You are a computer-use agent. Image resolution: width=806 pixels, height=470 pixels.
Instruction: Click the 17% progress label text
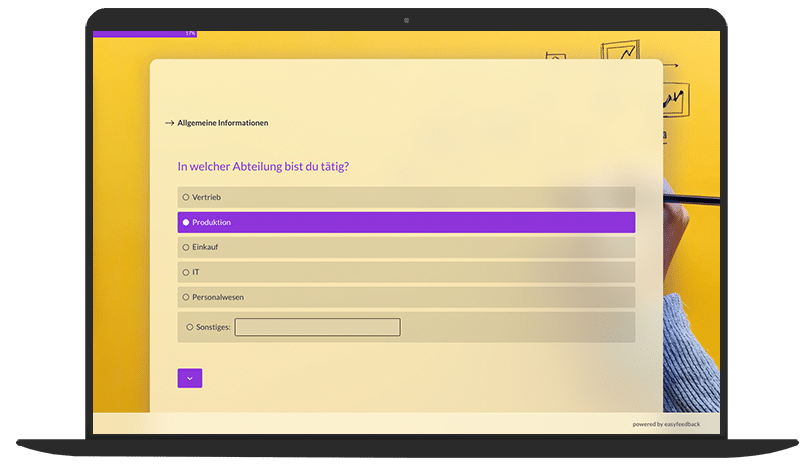[x=190, y=34]
